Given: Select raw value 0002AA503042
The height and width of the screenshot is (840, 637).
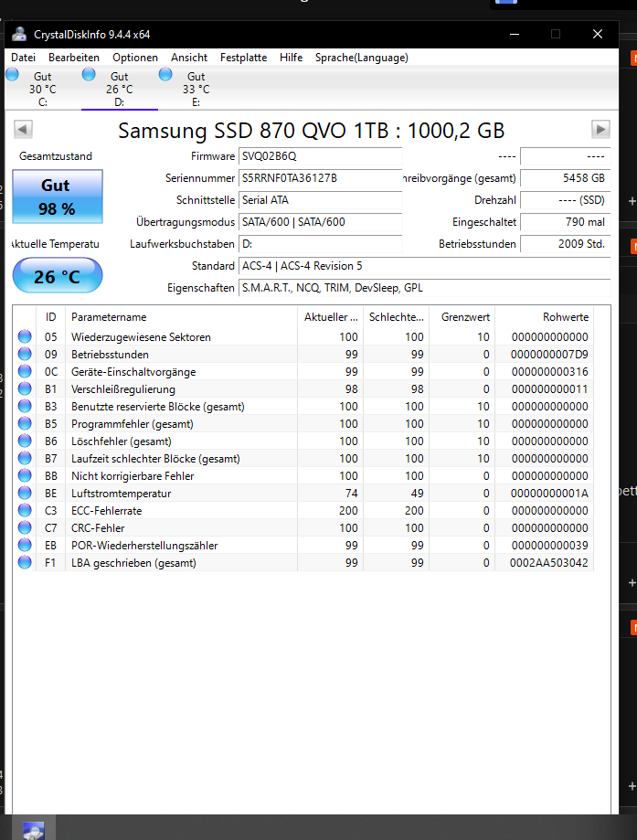Looking at the screenshot, I should coord(548,562).
